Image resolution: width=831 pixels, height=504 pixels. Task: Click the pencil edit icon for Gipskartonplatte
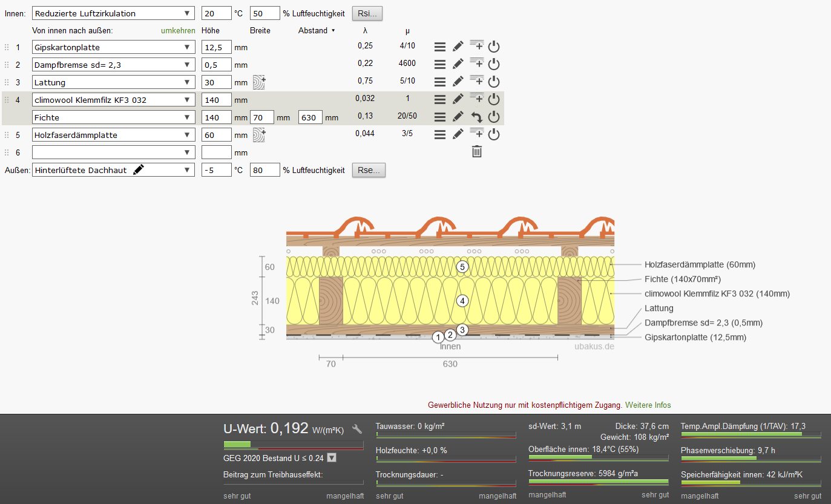point(458,47)
